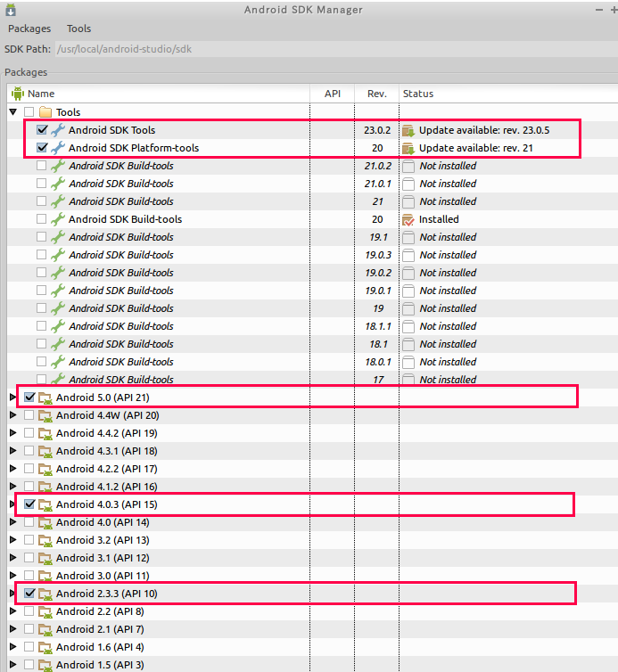This screenshot has width=618, height=672.
Task: Expand the Android 4.4W (API 20) node
Action: pos(12,414)
